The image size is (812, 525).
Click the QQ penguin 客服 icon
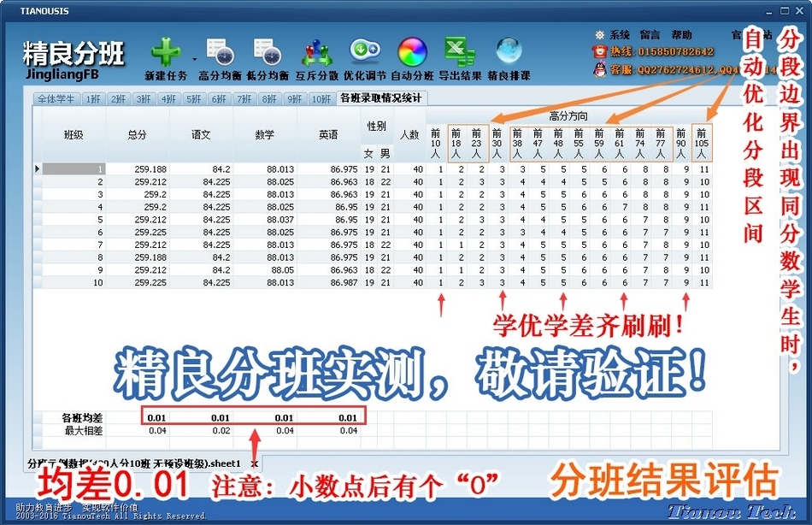click(x=598, y=68)
